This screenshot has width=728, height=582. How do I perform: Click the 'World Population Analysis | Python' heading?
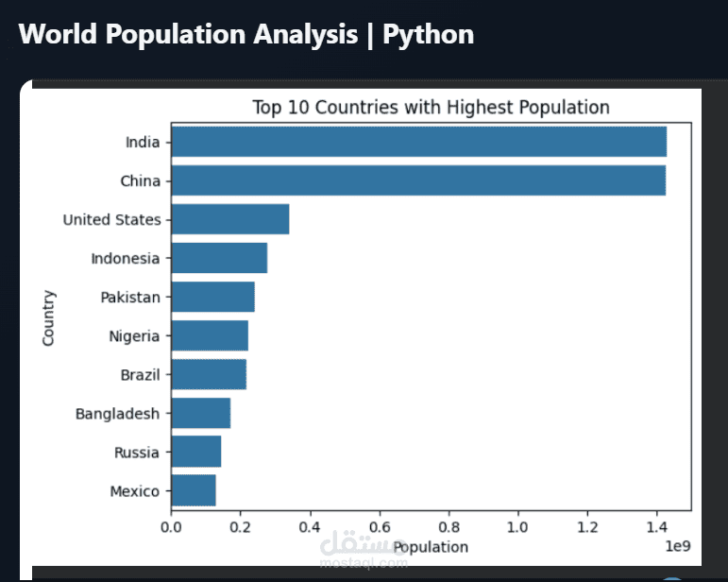pos(246,34)
